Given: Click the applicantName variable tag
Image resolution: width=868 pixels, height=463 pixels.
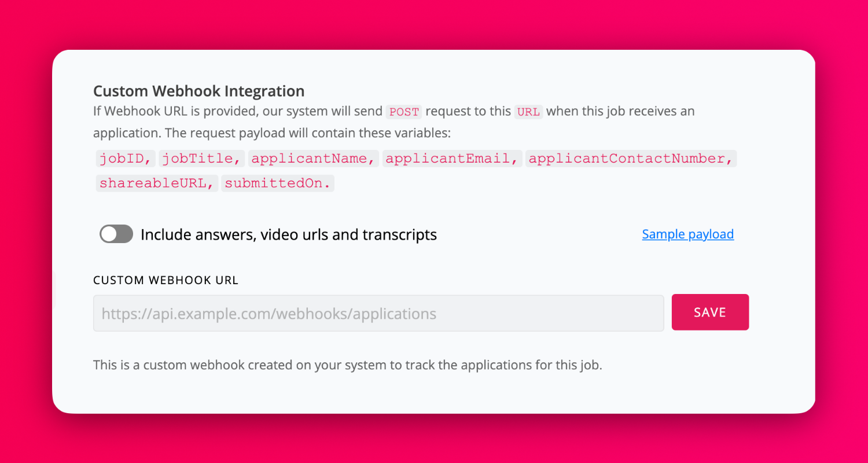Looking at the screenshot, I should pyautogui.click(x=313, y=158).
